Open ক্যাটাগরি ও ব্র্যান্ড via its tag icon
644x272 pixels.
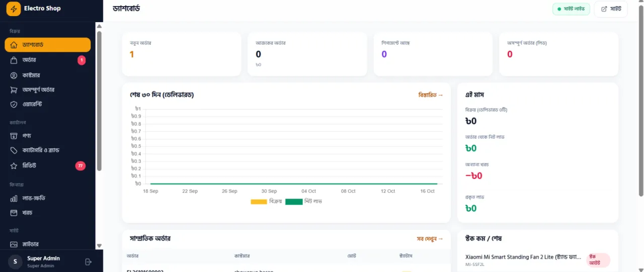(x=14, y=150)
